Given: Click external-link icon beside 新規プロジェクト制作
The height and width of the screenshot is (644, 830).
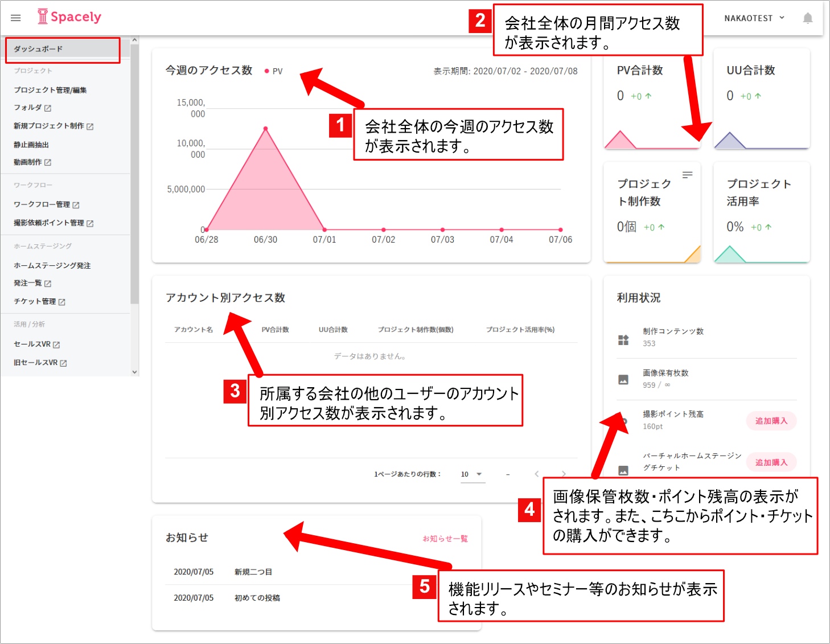Looking at the screenshot, I should pyautogui.click(x=90, y=126).
